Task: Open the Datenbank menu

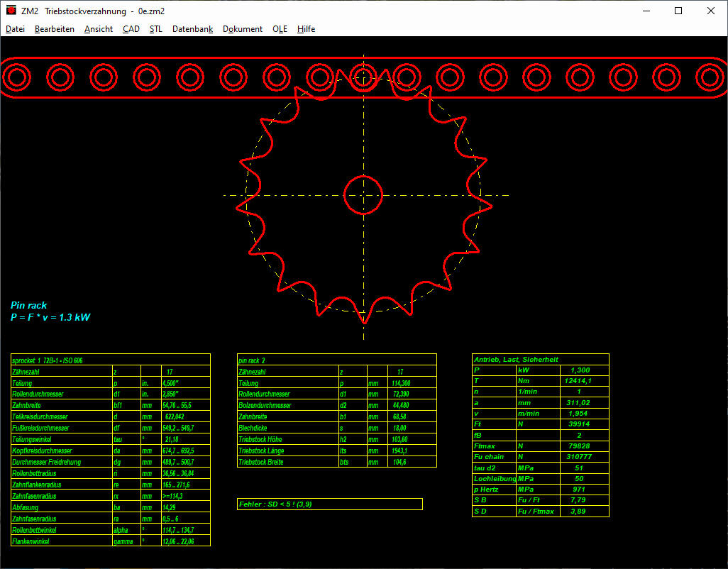Action: pyautogui.click(x=192, y=29)
